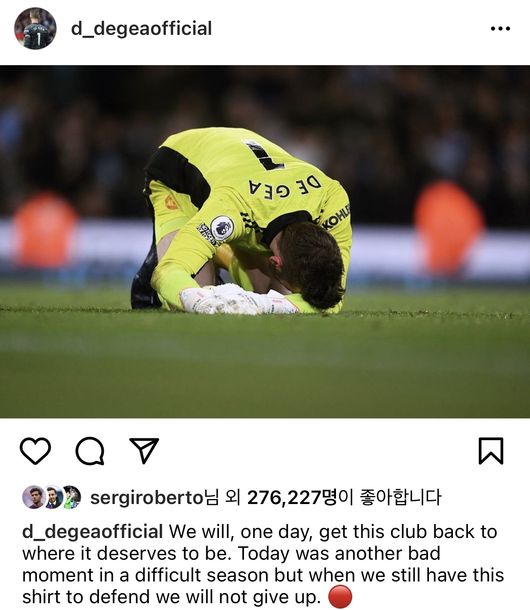Open the three-dot more options menu

point(500,28)
